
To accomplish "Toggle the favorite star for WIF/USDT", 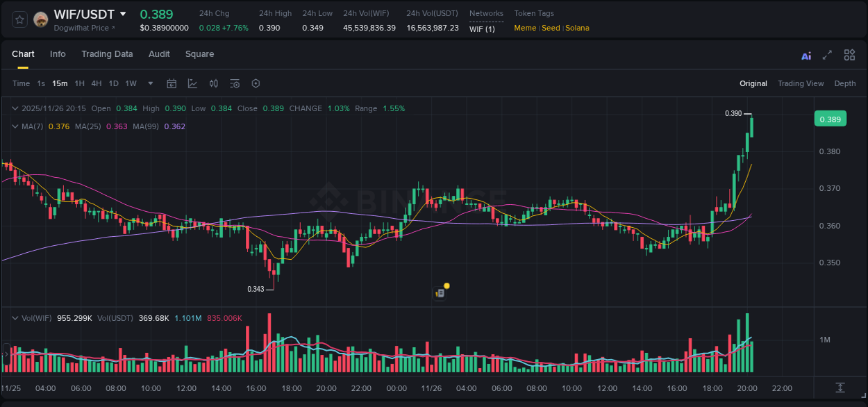I will [19, 19].
